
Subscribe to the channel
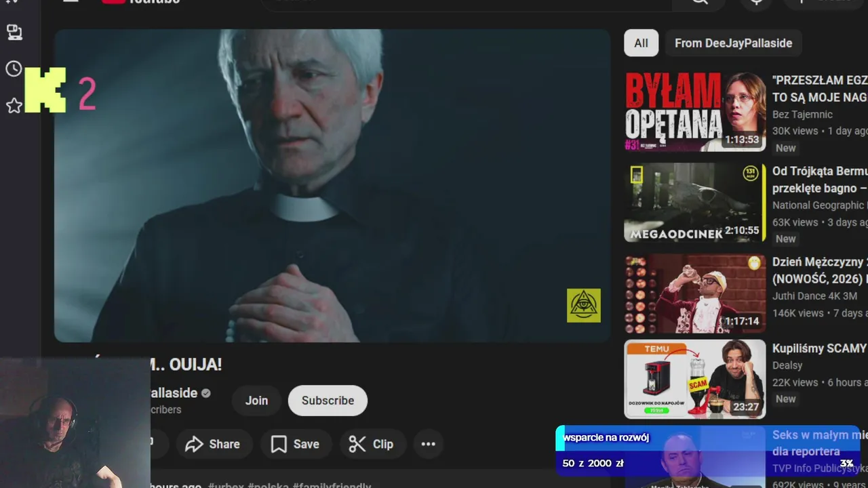(328, 401)
